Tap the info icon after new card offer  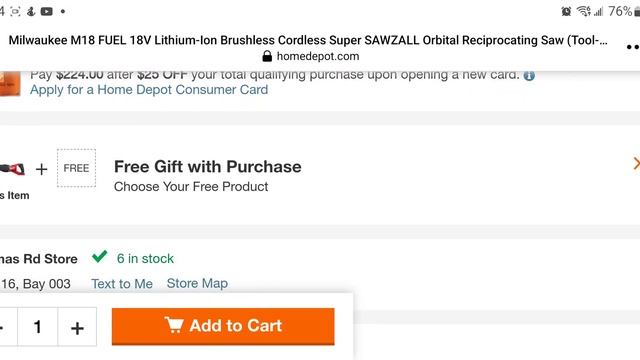pyautogui.click(x=529, y=76)
